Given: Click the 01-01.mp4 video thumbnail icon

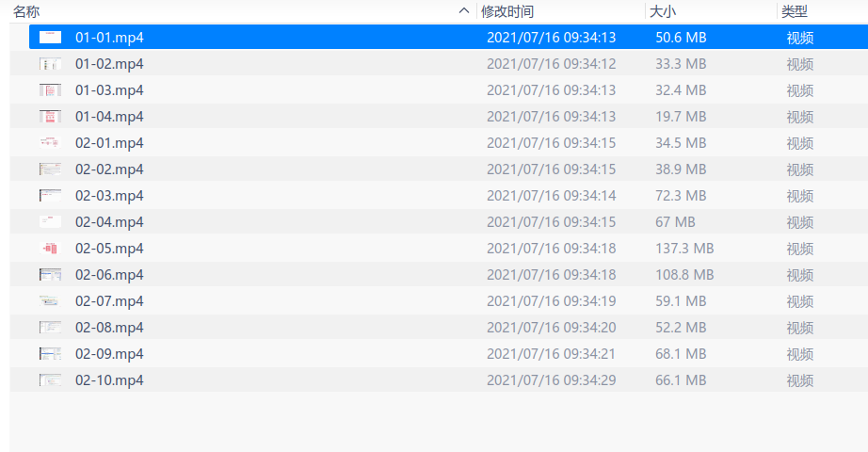Looking at the screenshot, I should coord(51,37).
